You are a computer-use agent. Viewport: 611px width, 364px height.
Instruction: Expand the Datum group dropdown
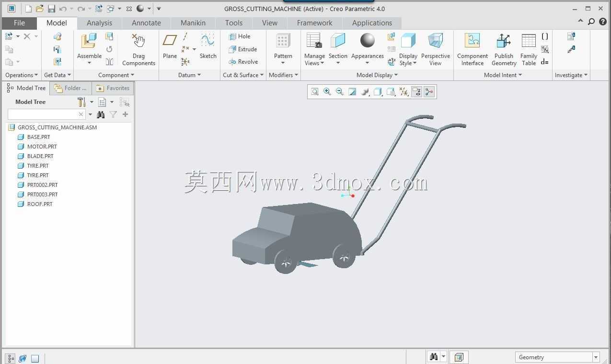click(x=189, y=75)
